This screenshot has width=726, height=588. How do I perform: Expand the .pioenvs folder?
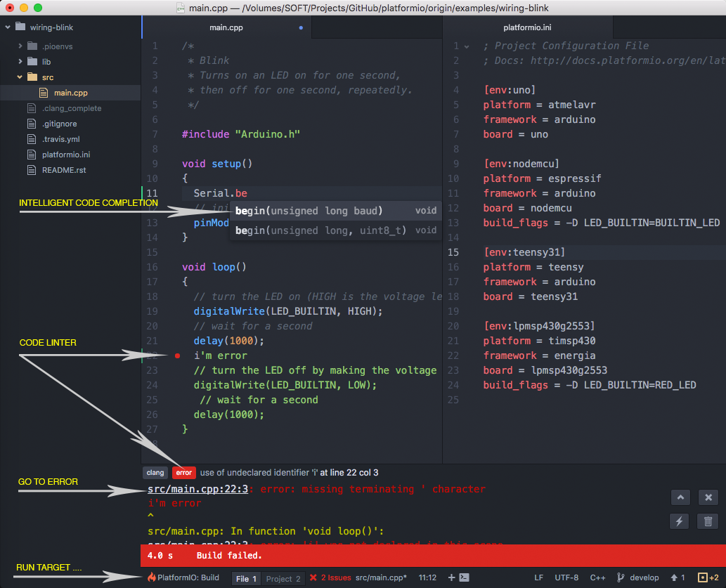coord(20,46)
